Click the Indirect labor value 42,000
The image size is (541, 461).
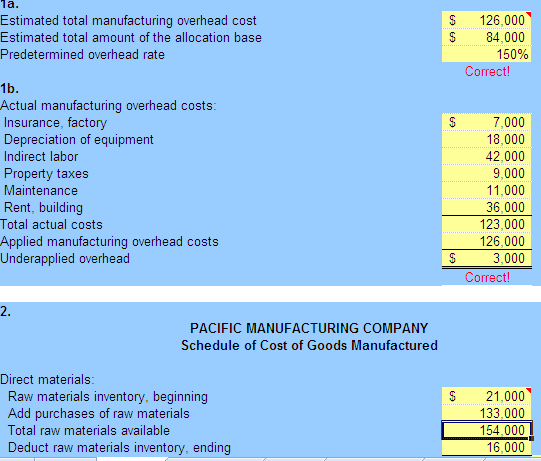[x=486, y=156]
